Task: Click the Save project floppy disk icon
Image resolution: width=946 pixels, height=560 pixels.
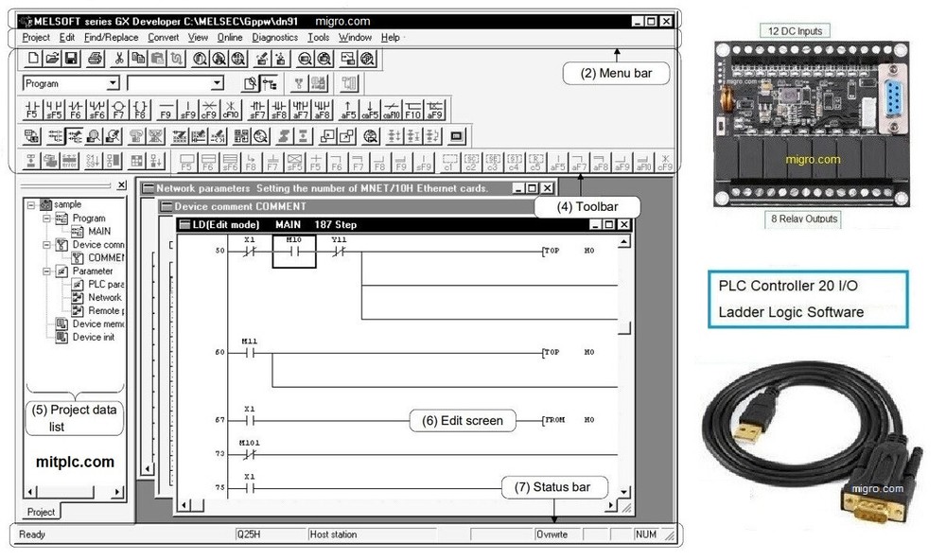Action: 72,59
